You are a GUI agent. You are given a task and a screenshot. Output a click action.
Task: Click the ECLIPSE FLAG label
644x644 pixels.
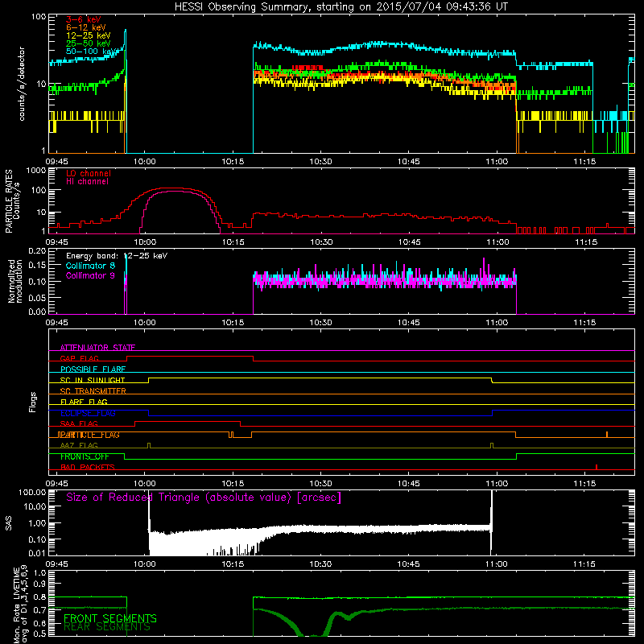coord(88,413)
